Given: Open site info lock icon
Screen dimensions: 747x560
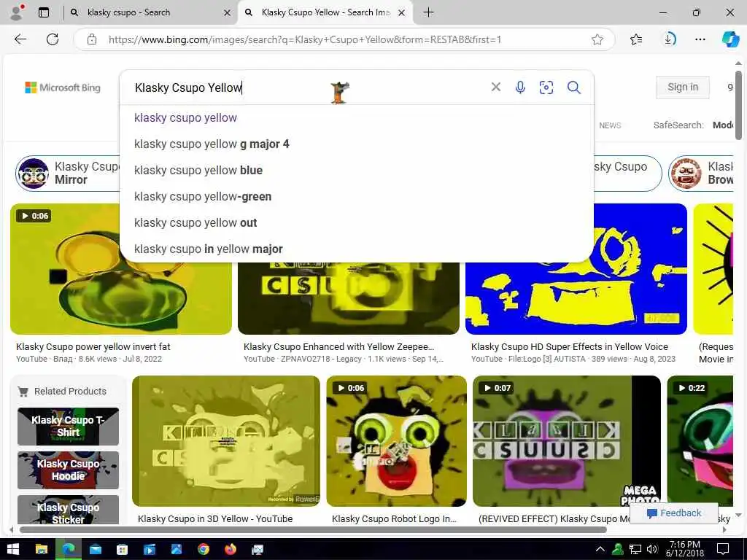Looking at the screenshot, I should coord(92,39).
